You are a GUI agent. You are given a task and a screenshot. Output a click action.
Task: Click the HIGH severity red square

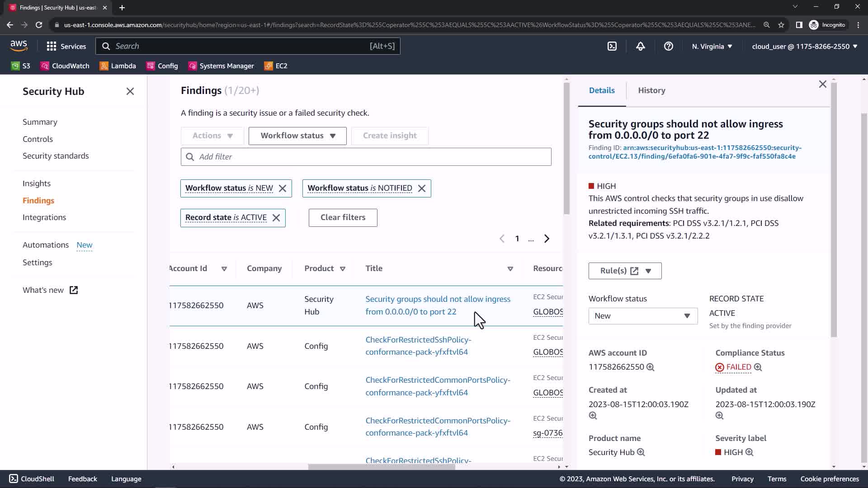(x=591, y=186)
